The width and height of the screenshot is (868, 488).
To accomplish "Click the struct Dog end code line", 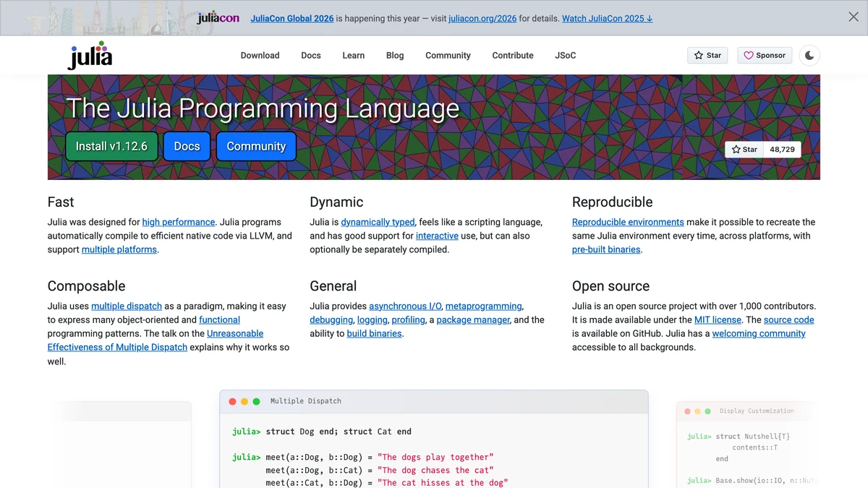I will pos(322,432).
